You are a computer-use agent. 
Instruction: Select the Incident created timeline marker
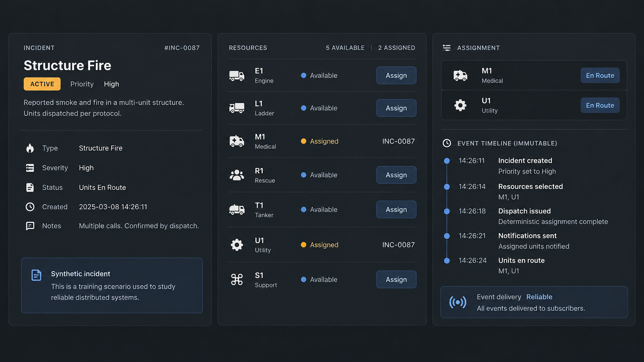point(447,161)
